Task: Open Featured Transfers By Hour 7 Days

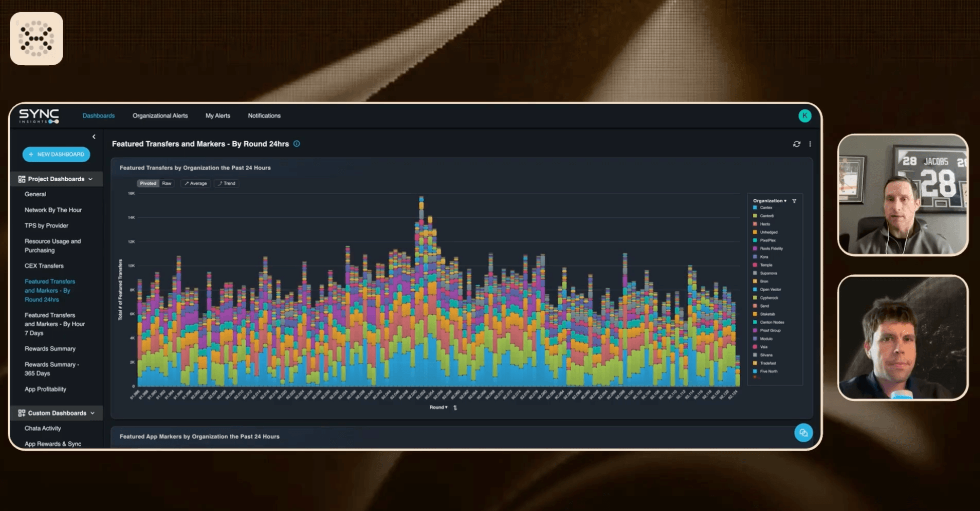Action: (55, 324)
